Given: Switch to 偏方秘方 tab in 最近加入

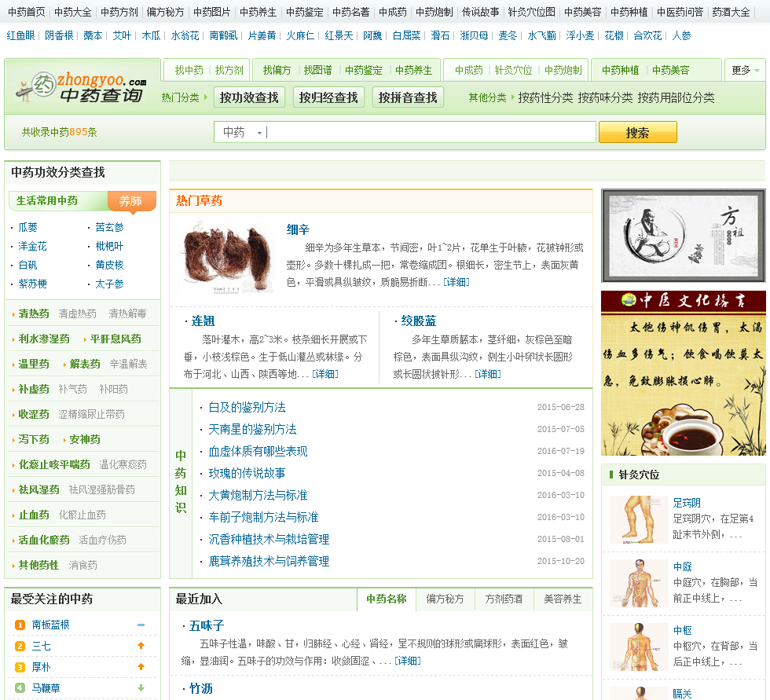Looking at the screenshot, I should coord(445,599).
